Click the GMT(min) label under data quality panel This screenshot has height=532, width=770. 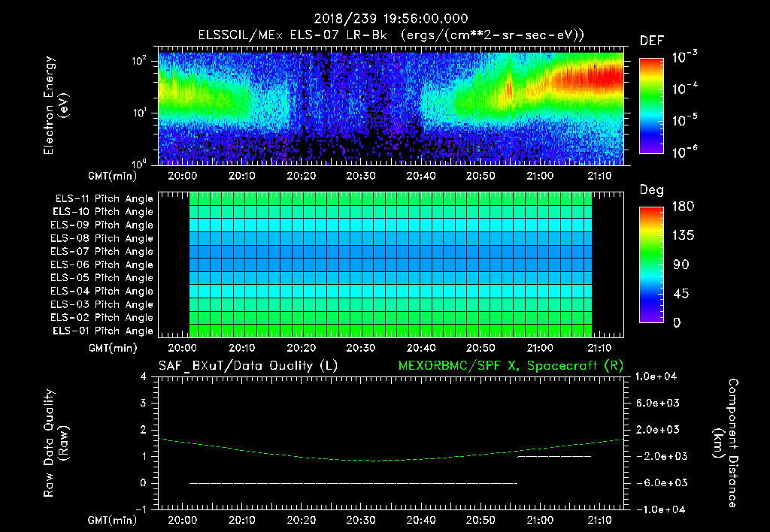click(113, 520)
